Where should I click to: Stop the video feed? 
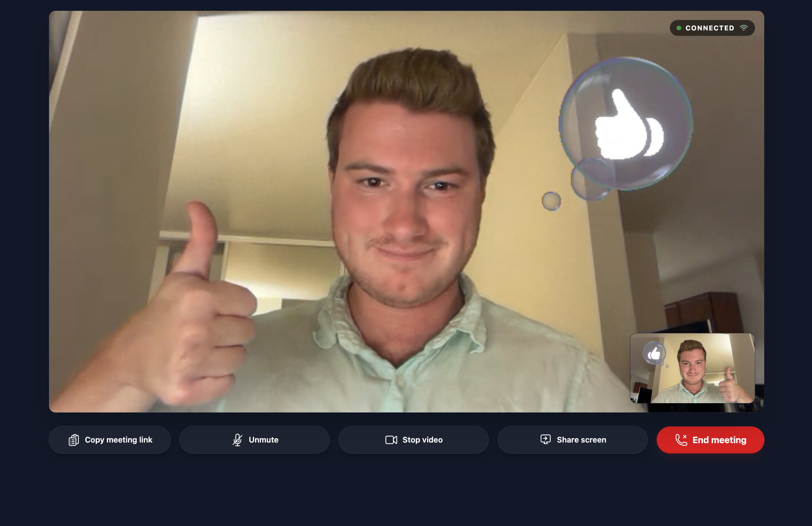click(413, 440)
